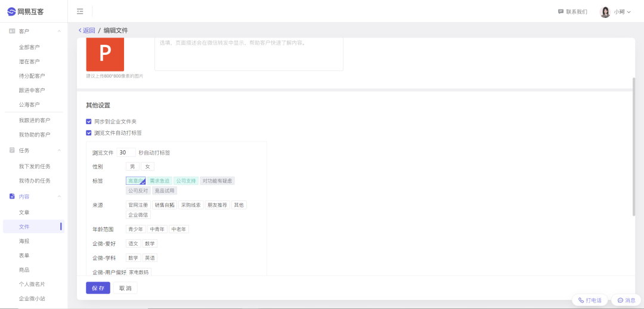Click the 任务 section icon in sidebar
Viewport: 644px width, 309px height.
click(x=12, y=150)
